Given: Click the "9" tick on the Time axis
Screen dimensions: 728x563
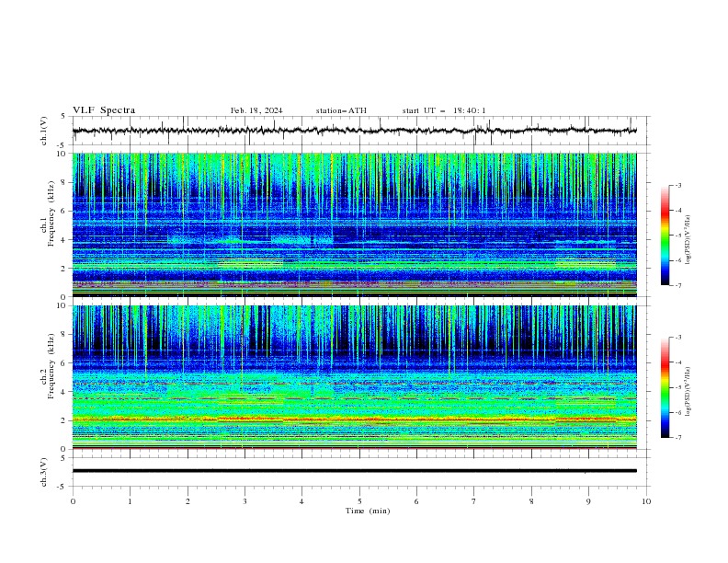Looking at the screenshot, I should tap(588, 501).
